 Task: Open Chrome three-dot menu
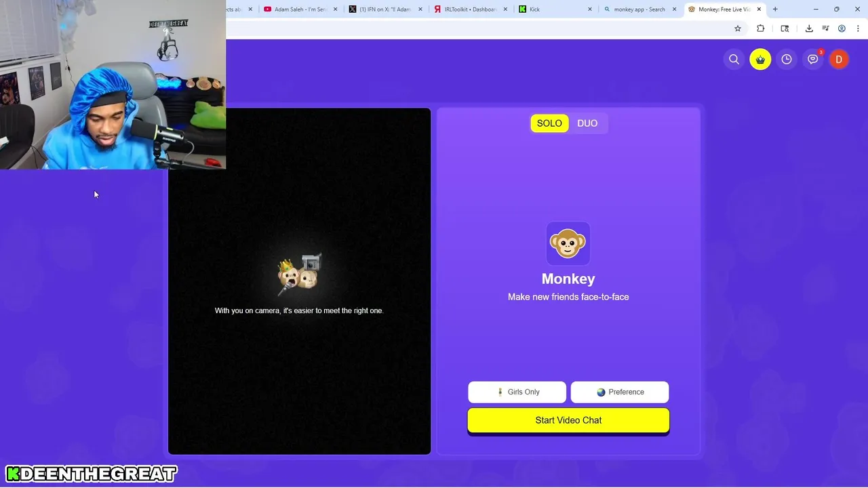click(x=858, y=28)
